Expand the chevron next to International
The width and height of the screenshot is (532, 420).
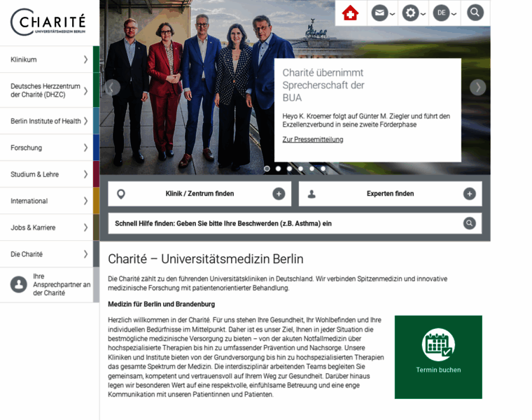coord(85,201)
